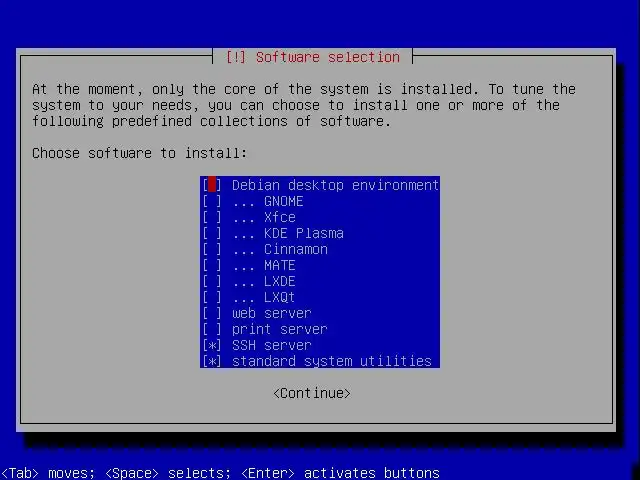Click the '... LXDE' entry text
The image size is (640, 480).
[x=264, y=281]
